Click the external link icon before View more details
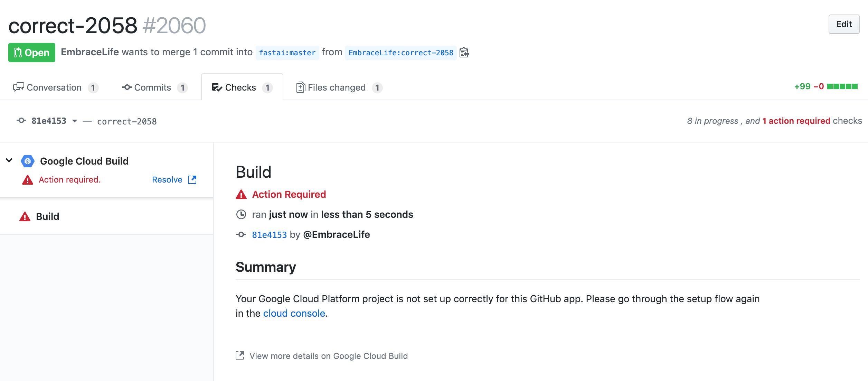Screen dimensions: 868x381 pos(240,355)
